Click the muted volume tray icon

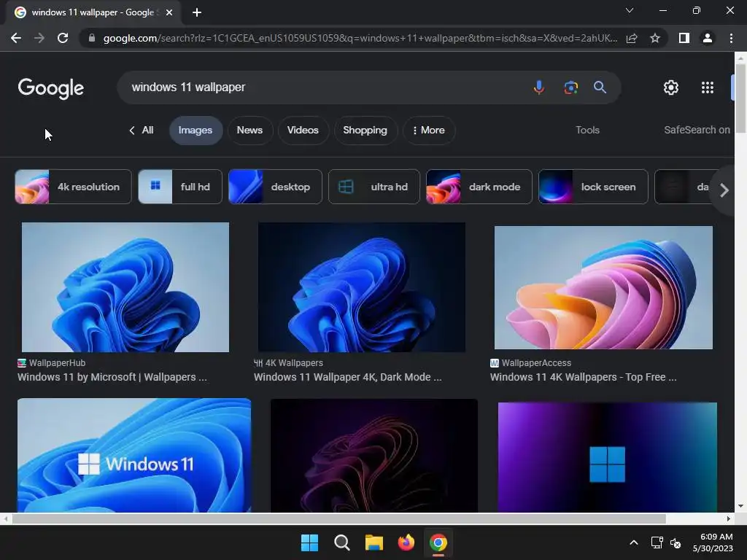point(676,542)
